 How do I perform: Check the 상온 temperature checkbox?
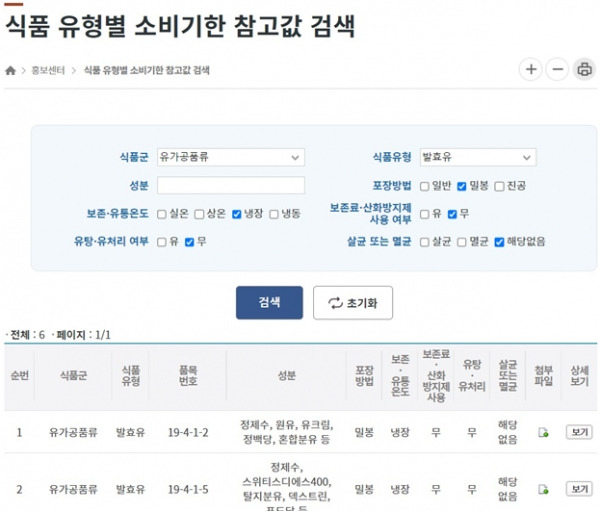tap(199, 214)
